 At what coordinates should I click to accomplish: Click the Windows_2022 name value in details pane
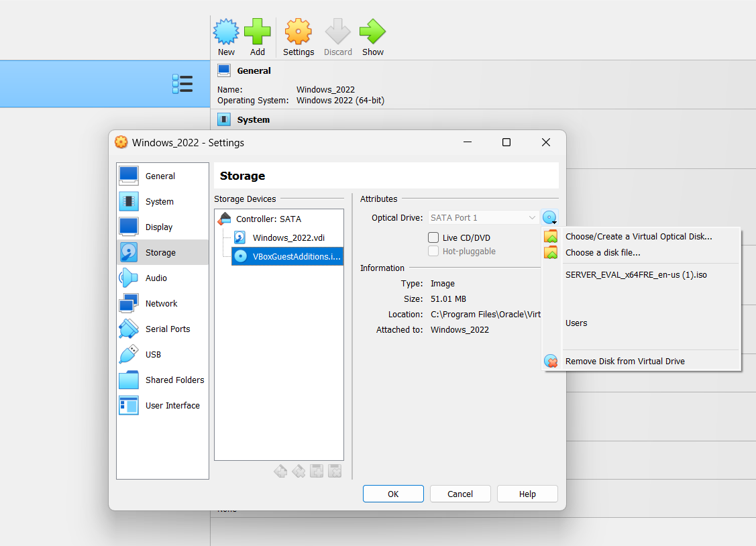point(325,90)
